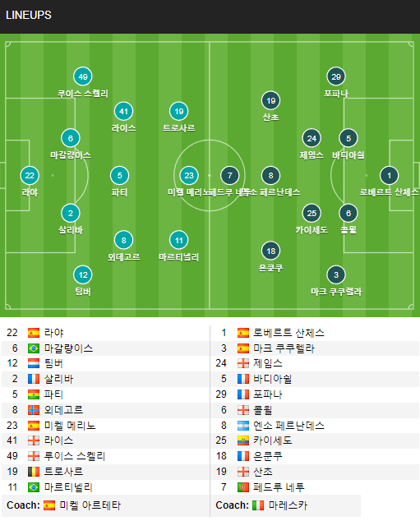Open 페드루 네투 in the lineup list
This screenshot has height=521, width=420.
[x=279, y=487]
